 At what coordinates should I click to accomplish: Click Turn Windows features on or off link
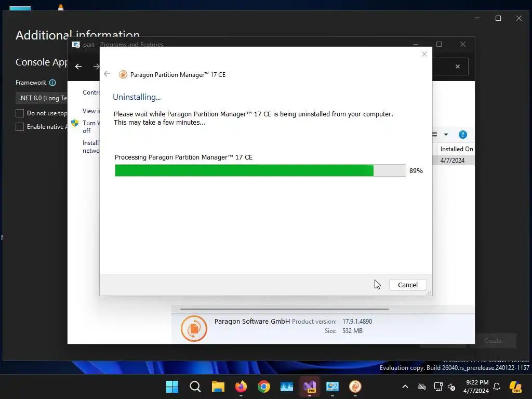click(91, 127)
